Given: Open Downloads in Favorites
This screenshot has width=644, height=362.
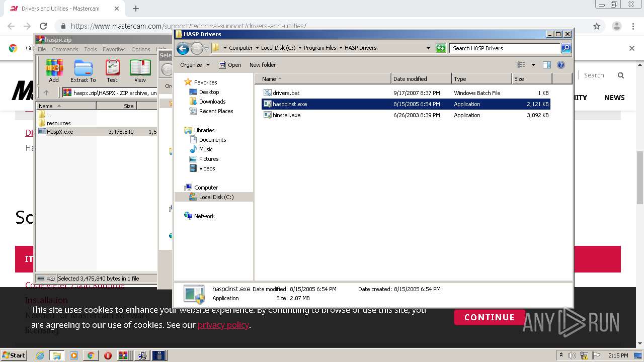Looking at the screenshot, I should click(212, 102).
